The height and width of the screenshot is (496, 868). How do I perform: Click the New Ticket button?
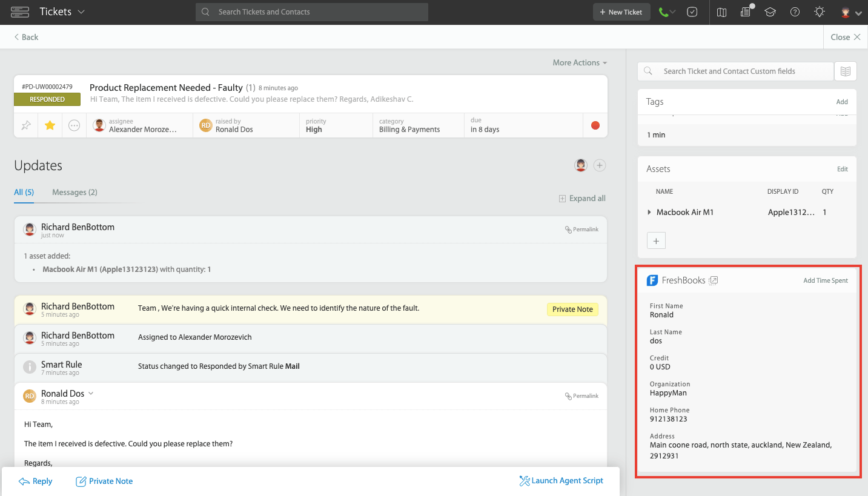coord(621,12)
